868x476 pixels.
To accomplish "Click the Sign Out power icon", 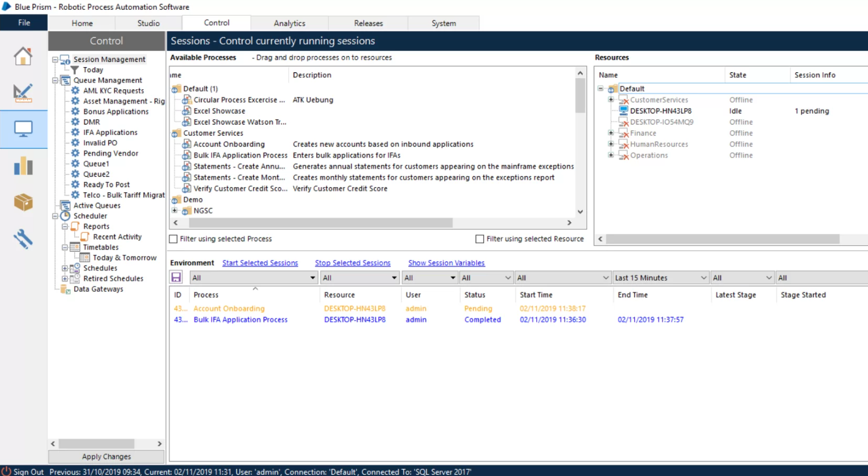I will tap(6, 471).
